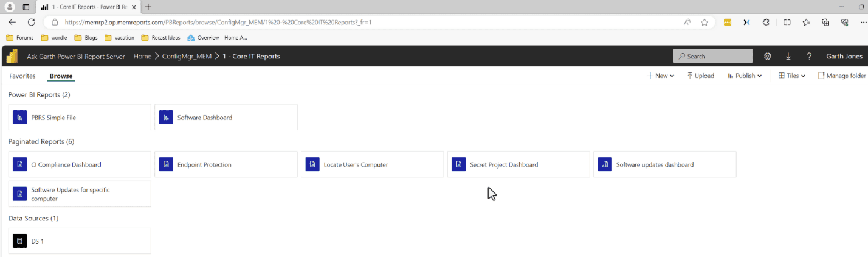868x257 pixels.
Task: Add this page to browser favorites (star)
Action: click(704, 22)
